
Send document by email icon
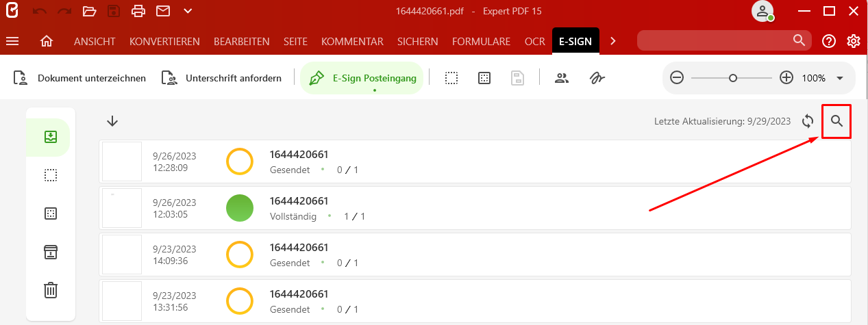click(x=162, y=11)
